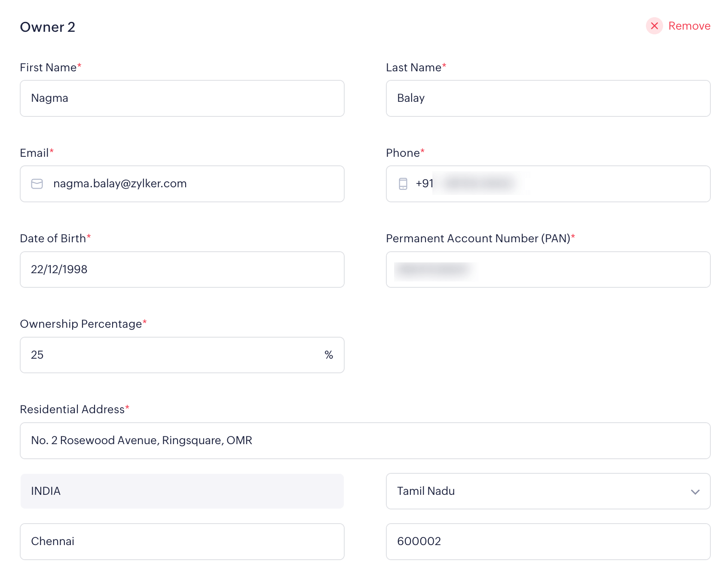Click the Ownership Percentage label

point(81,324)
